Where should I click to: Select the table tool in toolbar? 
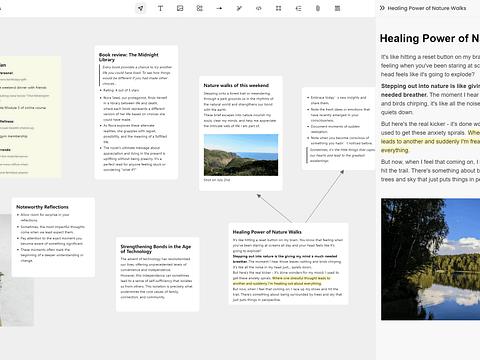(x=337, y=8)
